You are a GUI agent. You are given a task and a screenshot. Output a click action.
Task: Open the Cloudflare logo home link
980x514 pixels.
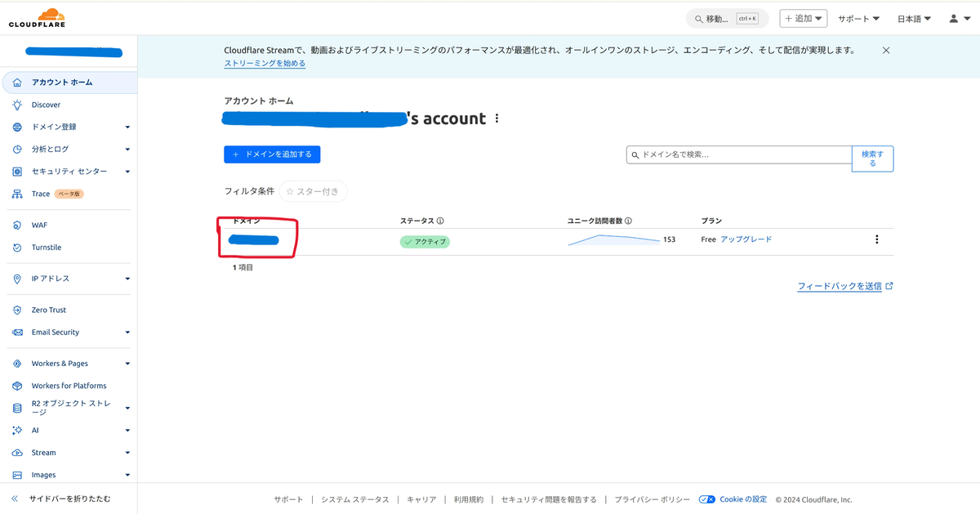coord(37,18)
